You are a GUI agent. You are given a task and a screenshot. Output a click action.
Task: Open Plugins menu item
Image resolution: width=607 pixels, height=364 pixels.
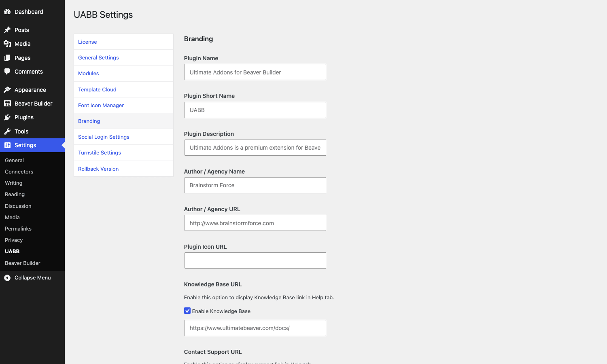pyautogui.click(x=32, y=117)
